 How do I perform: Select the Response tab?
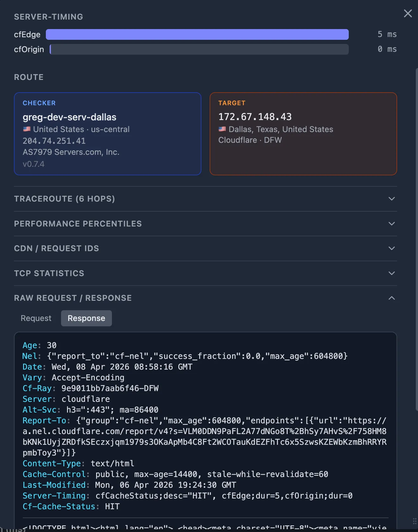[x=86, y=318]
